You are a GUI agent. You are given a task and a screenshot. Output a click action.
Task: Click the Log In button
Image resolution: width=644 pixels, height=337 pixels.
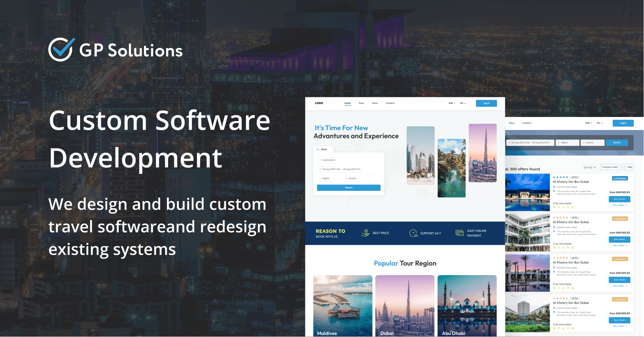[x=486, y=103]
